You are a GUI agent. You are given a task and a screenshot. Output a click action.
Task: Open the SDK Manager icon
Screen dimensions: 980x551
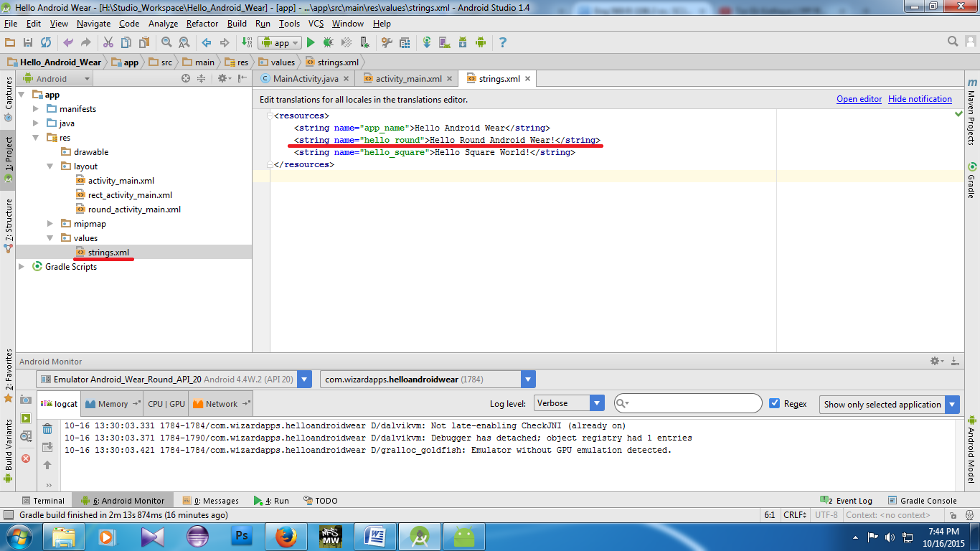click(x=463, y=42)
